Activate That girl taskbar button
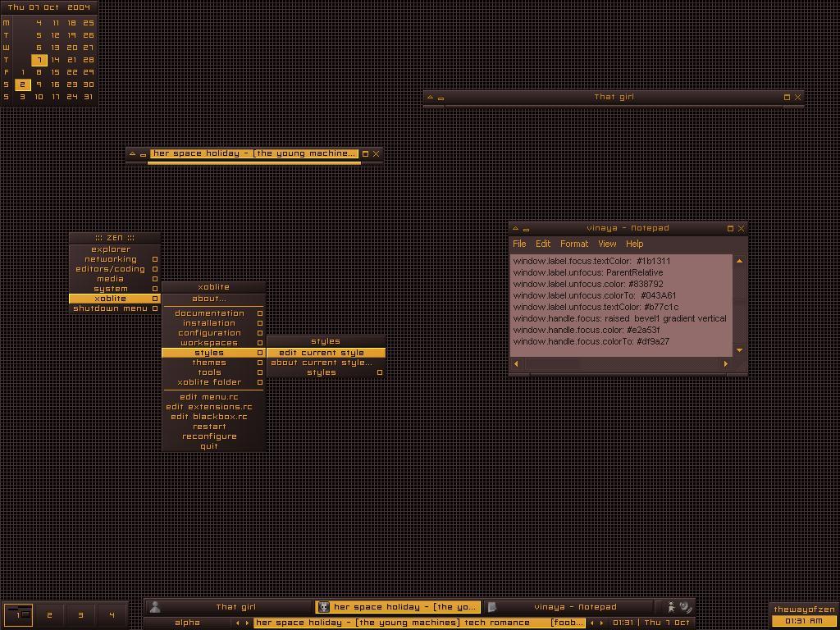The width and height of the screenshot is (840, 630). (230, 607)
